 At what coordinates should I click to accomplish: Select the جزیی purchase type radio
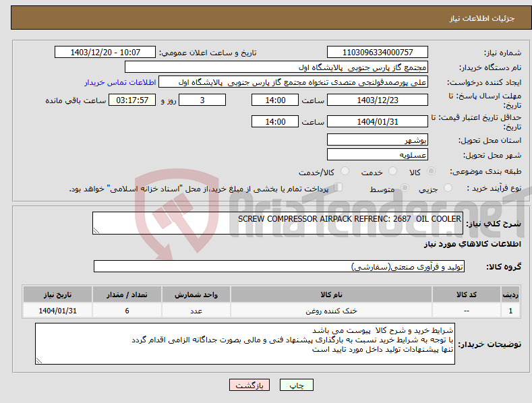coord(448,188)
